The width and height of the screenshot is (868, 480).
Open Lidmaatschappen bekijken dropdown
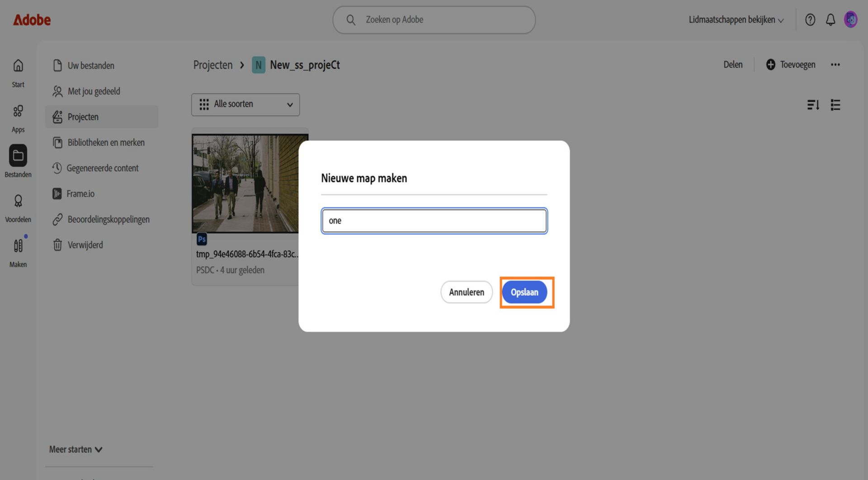coord(736,20)
